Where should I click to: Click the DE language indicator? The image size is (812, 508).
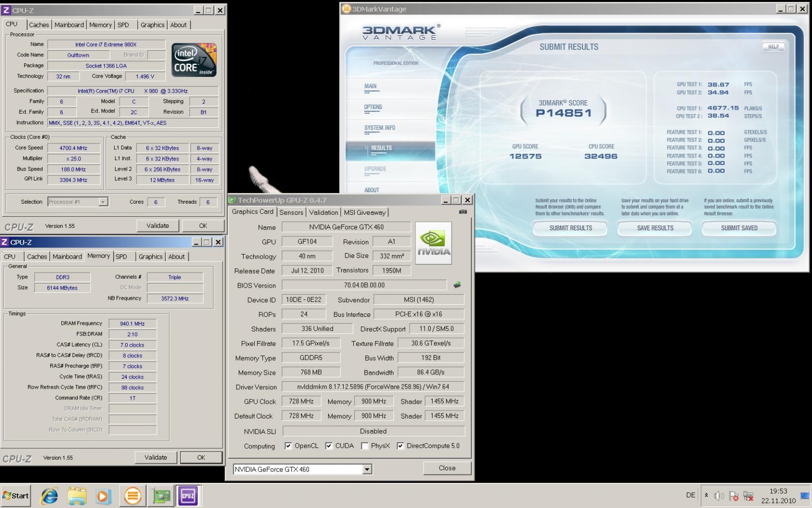[x=690, y=495]
